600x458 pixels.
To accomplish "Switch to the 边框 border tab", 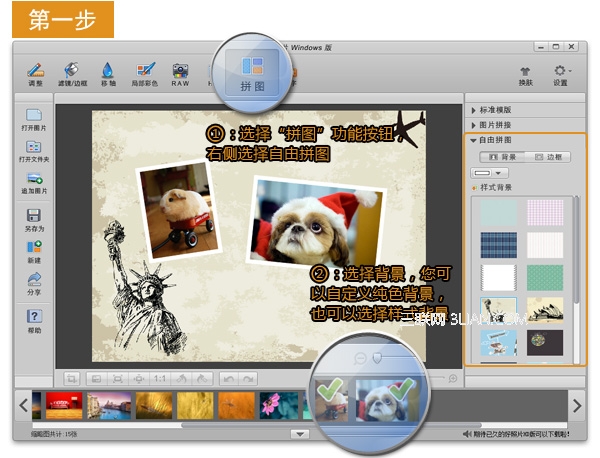I will 548,157.
